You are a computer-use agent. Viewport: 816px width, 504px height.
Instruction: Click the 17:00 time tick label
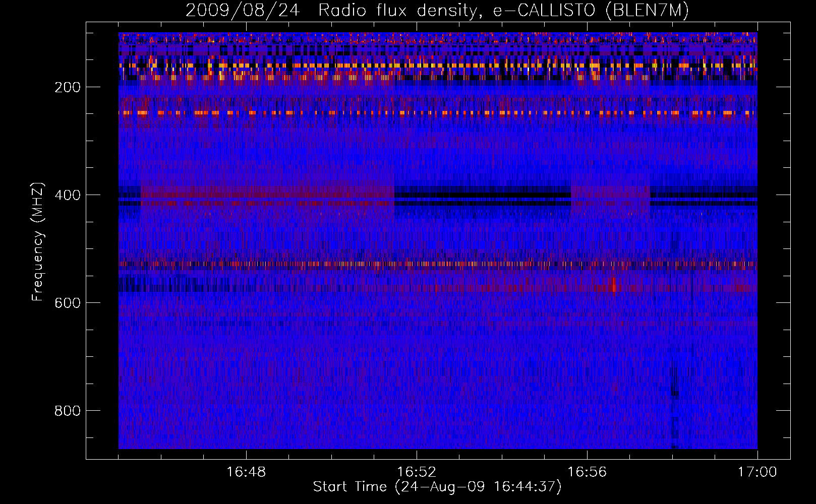click(757, 472)
